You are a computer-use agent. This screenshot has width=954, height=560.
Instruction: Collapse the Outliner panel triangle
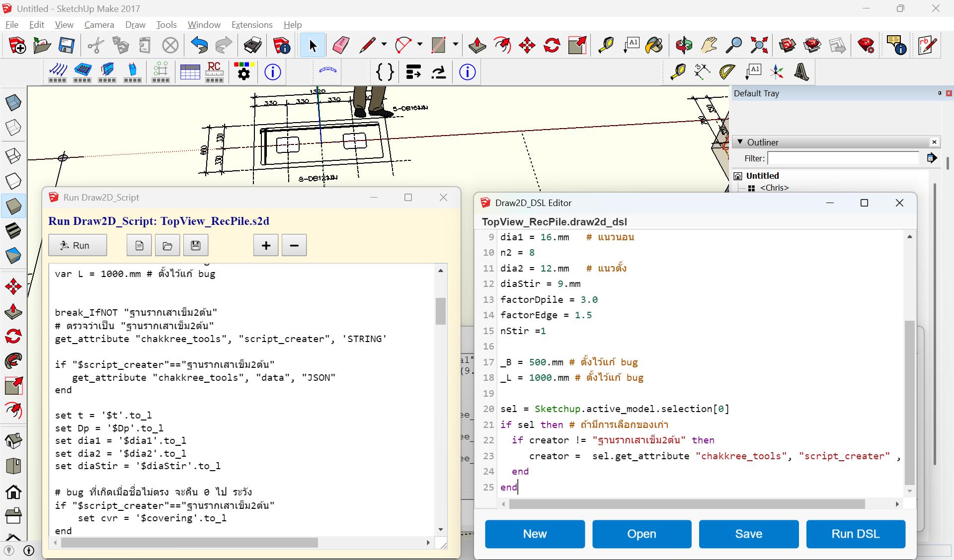tap(740, 142)
